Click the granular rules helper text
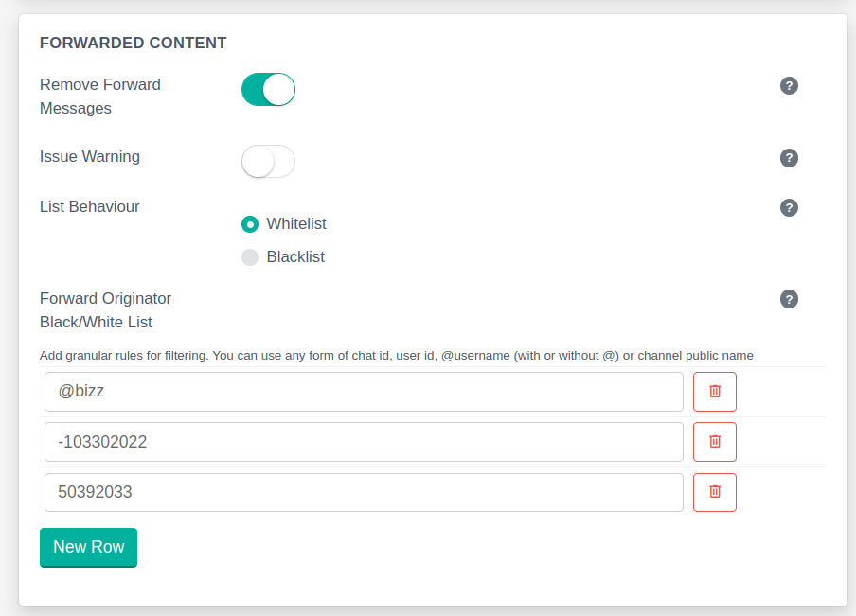This screenshot has width=856, height=616. (x=397, y=356)
